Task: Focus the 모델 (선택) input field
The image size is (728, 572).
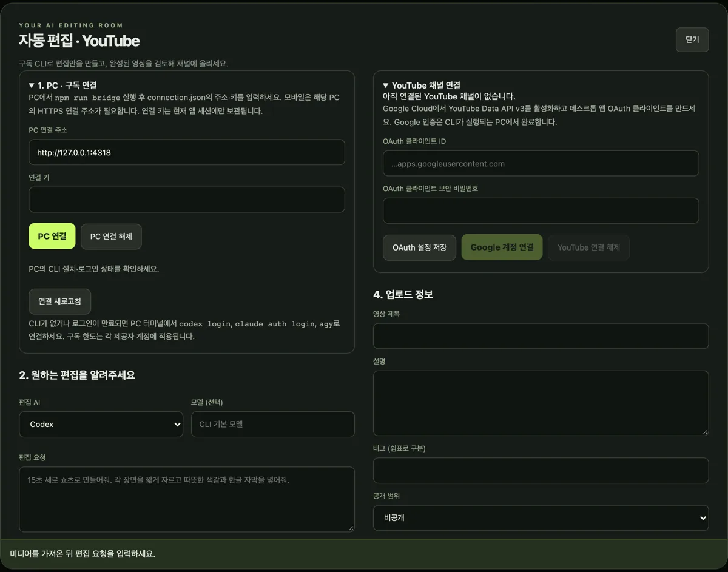Action: (273, 425)
